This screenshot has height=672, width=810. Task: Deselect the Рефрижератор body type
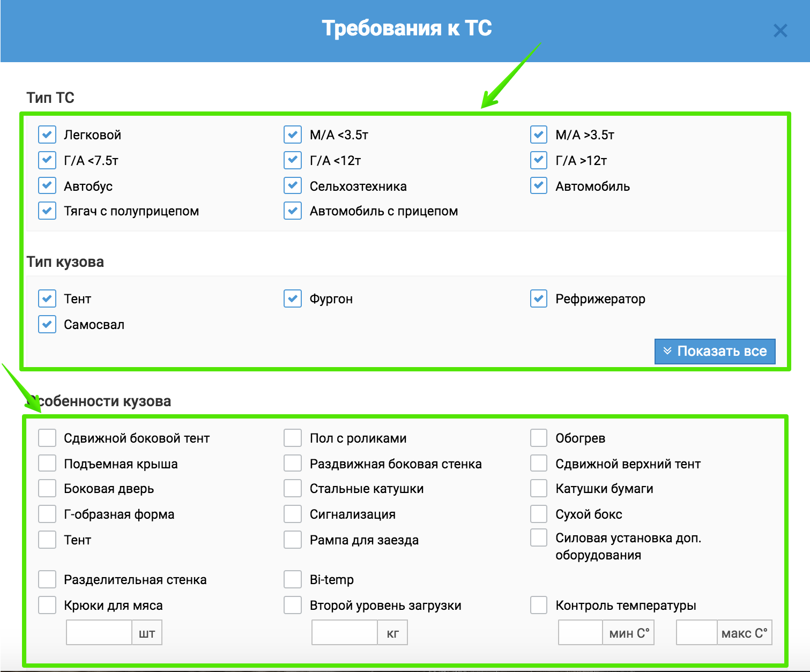click(539, 298)
